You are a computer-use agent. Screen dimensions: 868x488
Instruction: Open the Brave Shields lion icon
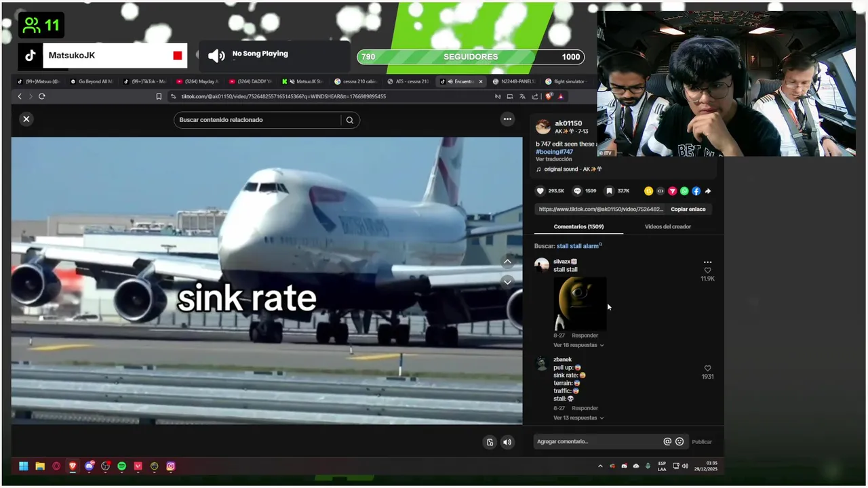(x=549, y=96)
